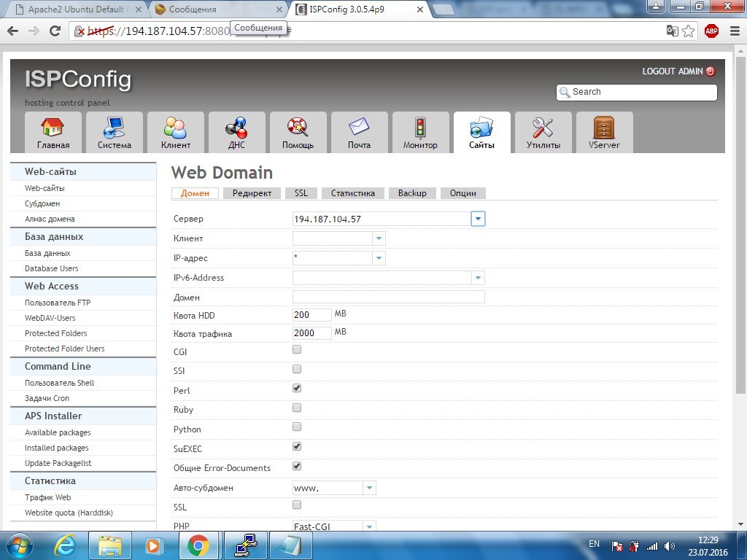Screen dimensions: 747x560
Task: Open the Available packages sidebar link
Action: (x=58, y=432)
